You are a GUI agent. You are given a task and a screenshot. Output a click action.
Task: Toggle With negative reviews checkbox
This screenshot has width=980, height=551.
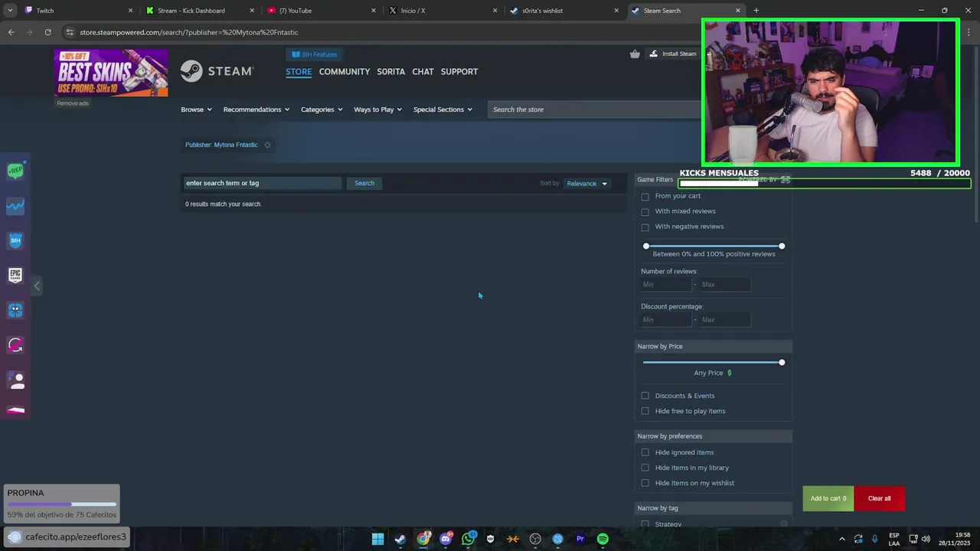[645, 227]
